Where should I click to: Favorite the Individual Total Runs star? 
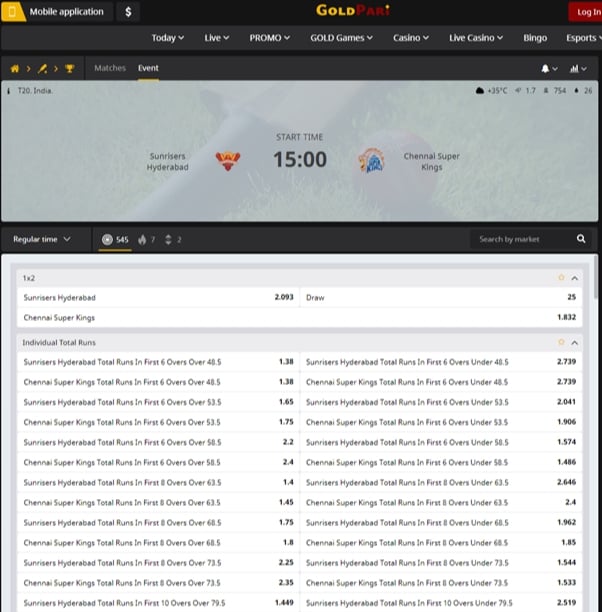coord(561,342)
